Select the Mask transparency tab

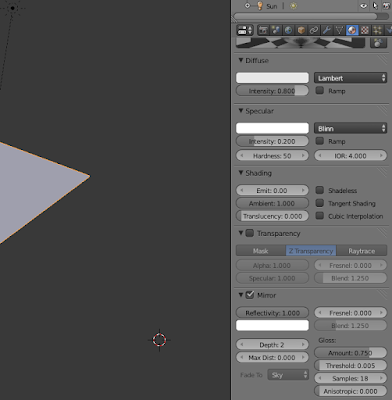(261, 251)
